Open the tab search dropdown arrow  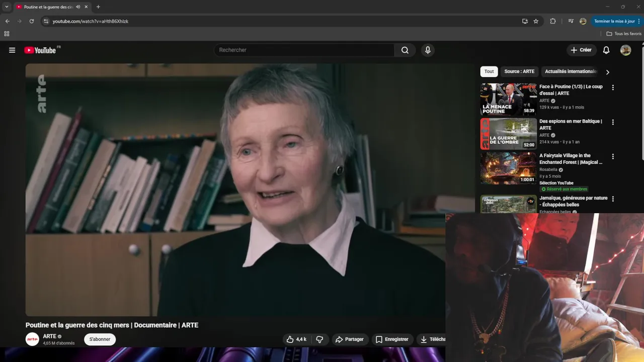pos(7,7)
